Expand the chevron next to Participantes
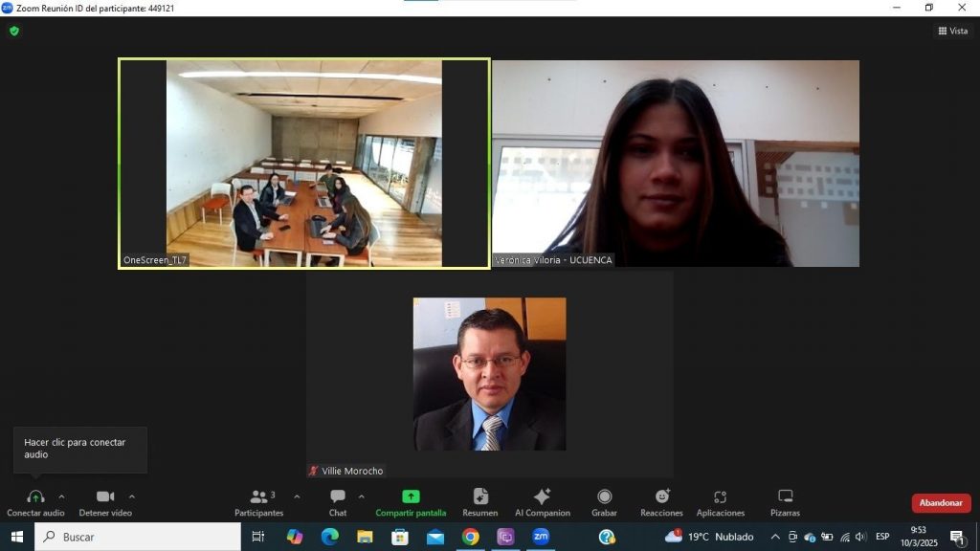Screen dimensions: 980x551 click(x=297, y=496)
